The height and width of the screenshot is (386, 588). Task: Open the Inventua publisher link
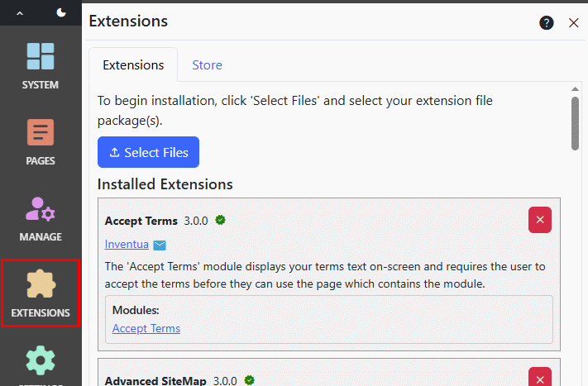pos(127,245)
